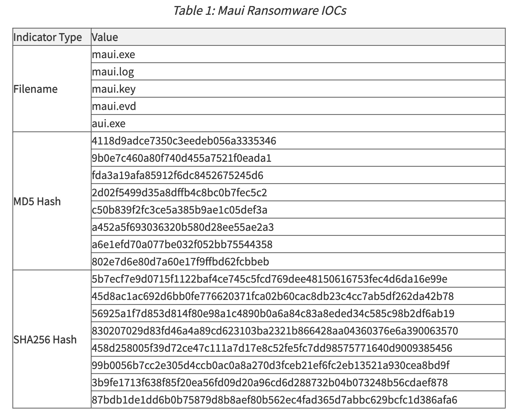Screen dimensions: 518x420
Task: Click the Table 1 Maui Ransomware IOCs caption
Action: pyautogui.click(x=260, y=10)
